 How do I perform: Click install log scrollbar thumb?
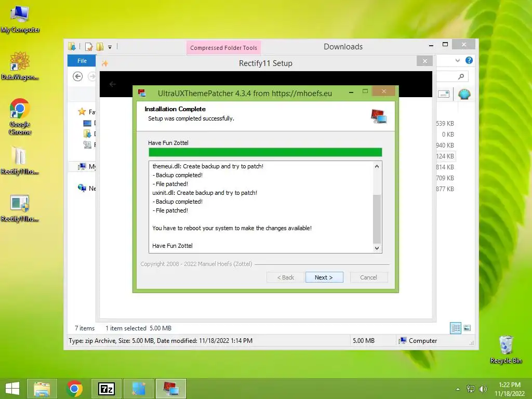(x=377, y=219)
